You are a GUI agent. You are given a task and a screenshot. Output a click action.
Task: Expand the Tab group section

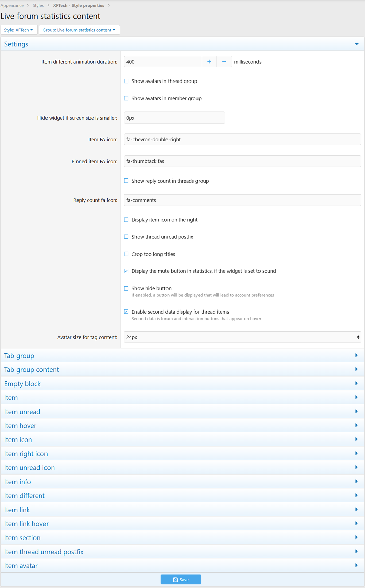click(x=19, y=356)
